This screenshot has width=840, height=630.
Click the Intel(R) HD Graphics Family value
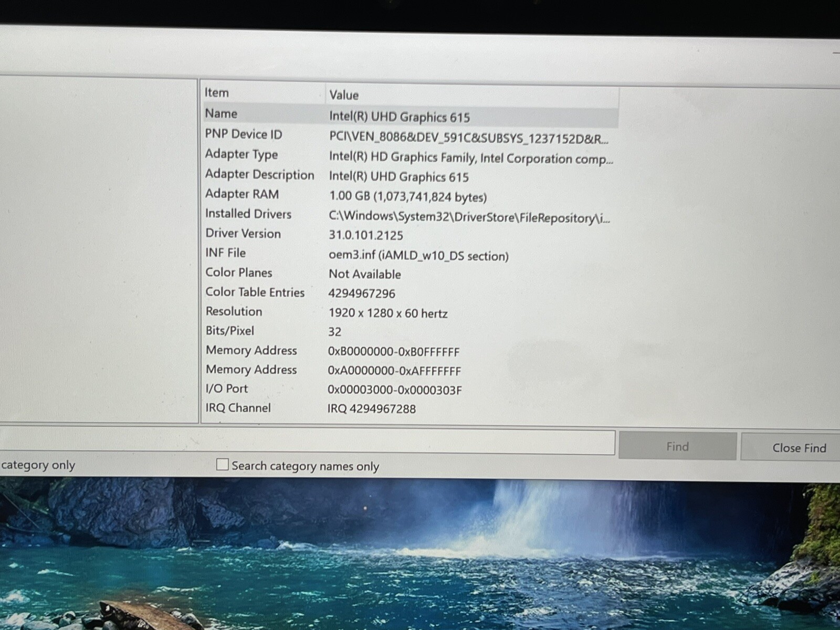471,157
